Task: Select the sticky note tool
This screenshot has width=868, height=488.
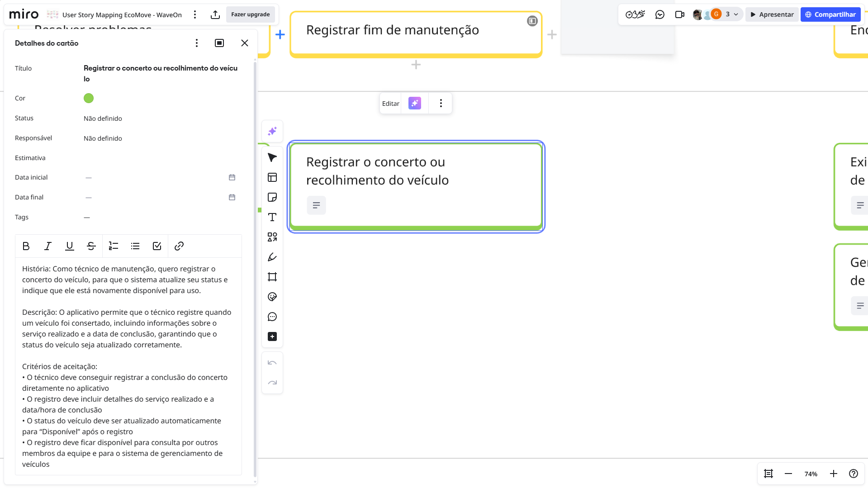Action: [272, 197]
